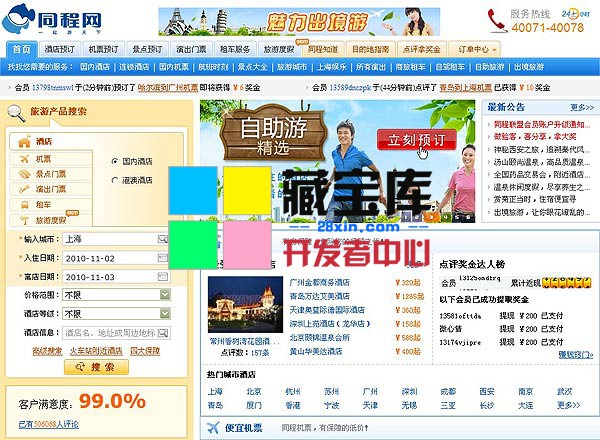Open calendar icon for 入住日期
600x440 pixels.
click(x=163, y=259)
